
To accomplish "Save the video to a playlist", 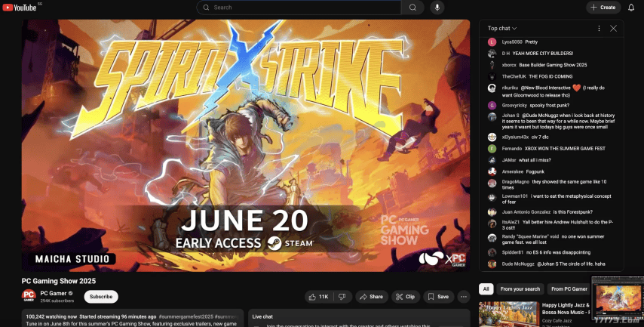I will pos(438,297).
